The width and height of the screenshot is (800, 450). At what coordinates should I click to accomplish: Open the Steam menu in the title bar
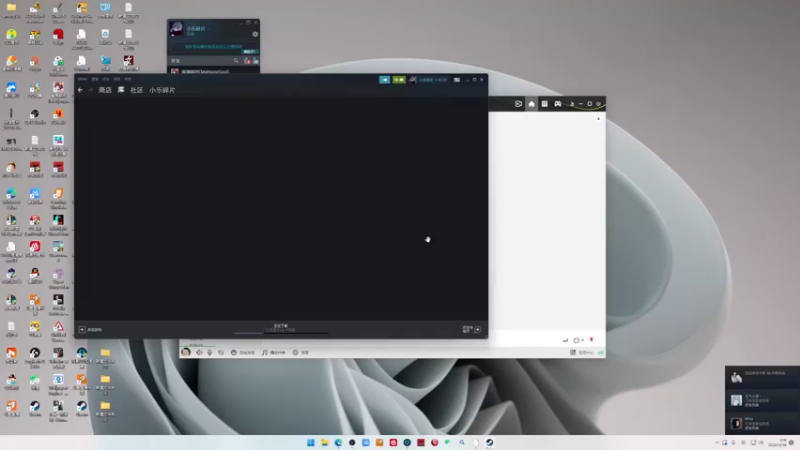pos(82,79)
